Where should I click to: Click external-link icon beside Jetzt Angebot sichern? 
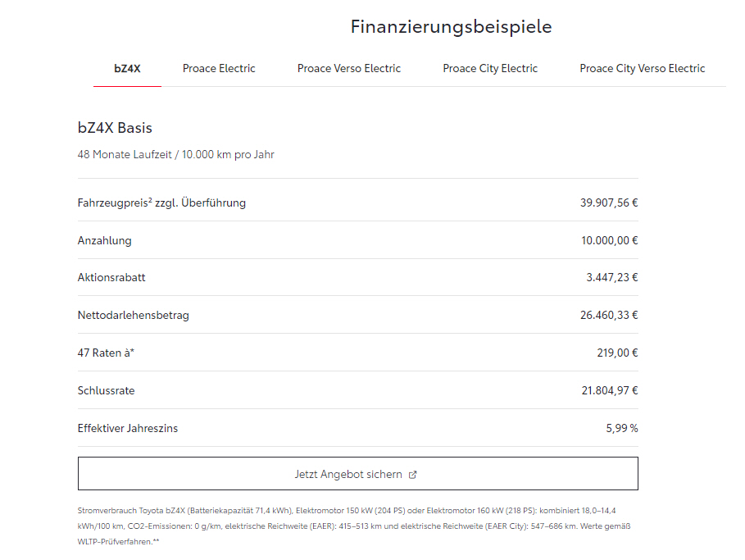click(x=413, y=475)
